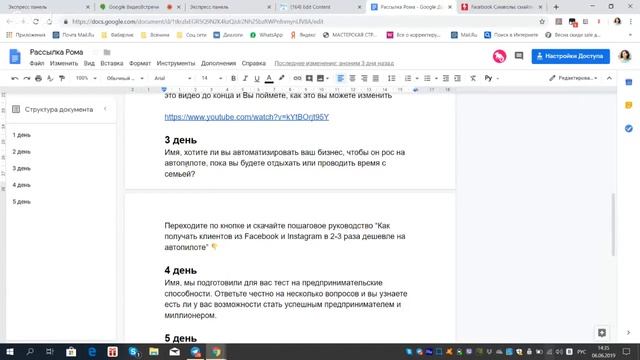Insert an image from the toolbar
This screenshot has width=640, height=360.
321,78
